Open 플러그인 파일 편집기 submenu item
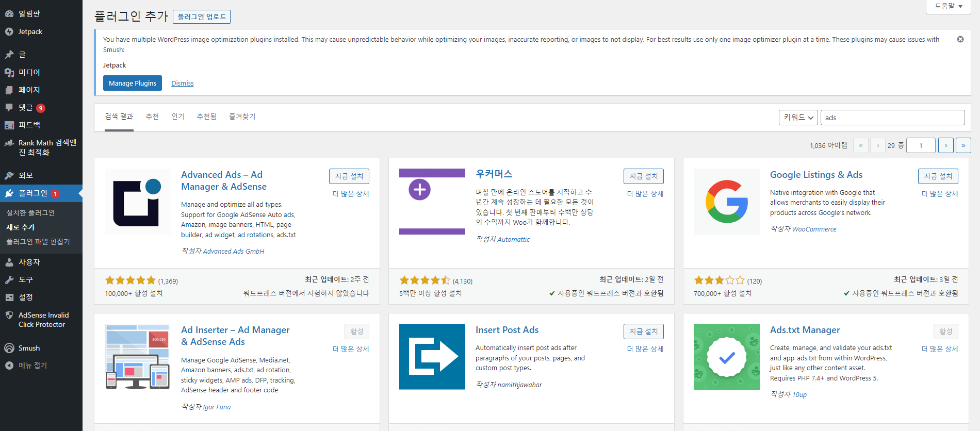The width and height of the screenshot is (980, 431). coord(38,242)
